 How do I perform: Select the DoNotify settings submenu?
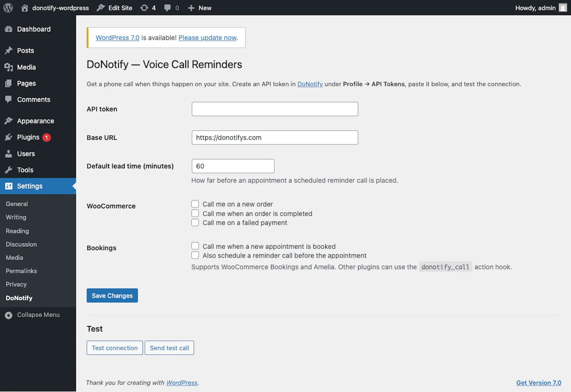tap(19, 298)
